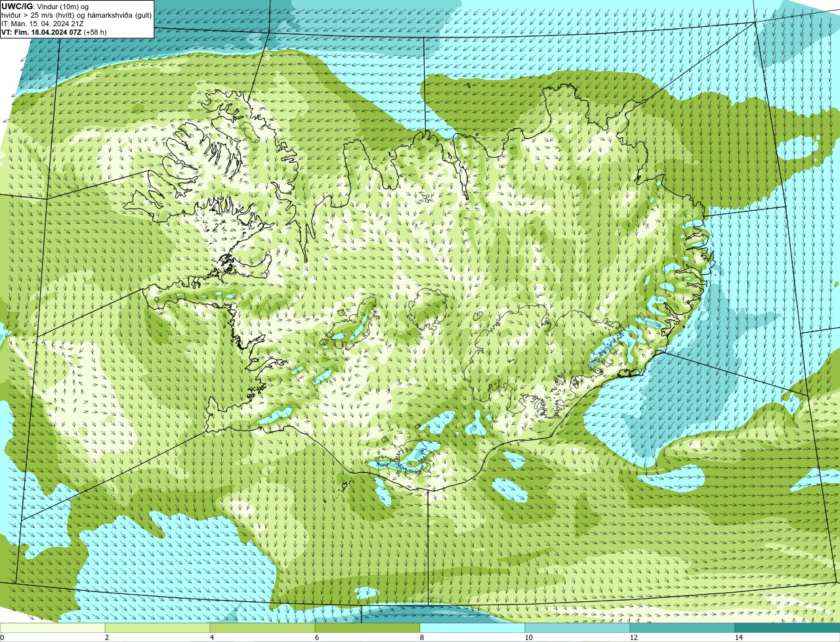The height and width of the screenshot is (642, 840).
Task: Click the pale yellow 0–2 m/s legend swatch
Action: pyautogui.click(x=52, y=628)
